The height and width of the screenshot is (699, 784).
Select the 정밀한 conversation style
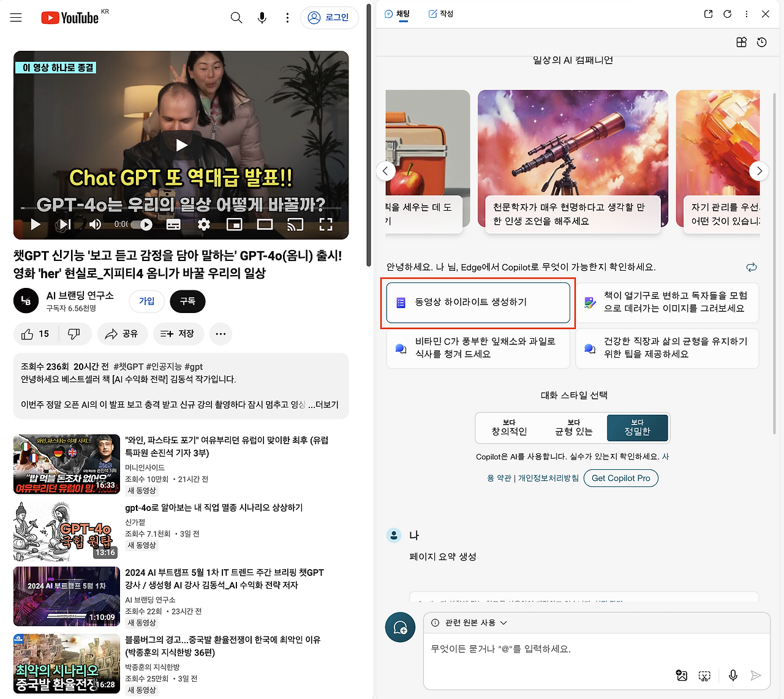tap(638, 428)
